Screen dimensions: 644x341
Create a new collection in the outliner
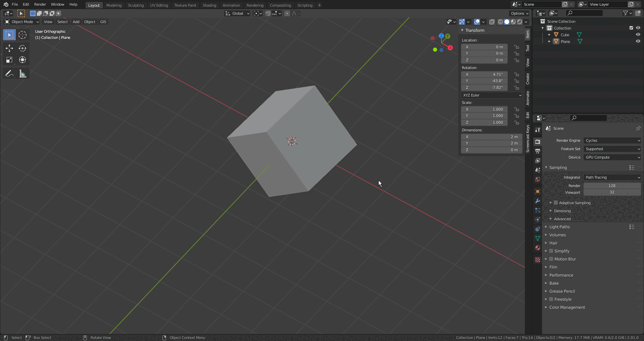[639, 12]
